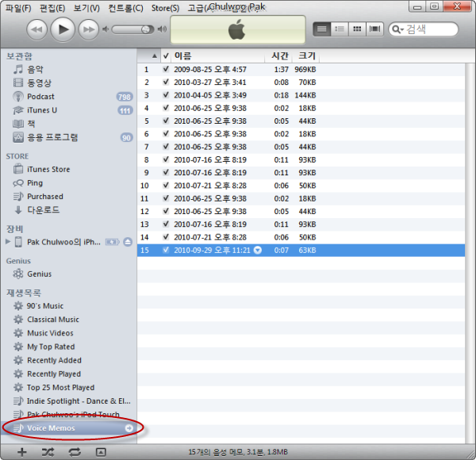
Task: Click the Play button
Action: coord(63,29)
